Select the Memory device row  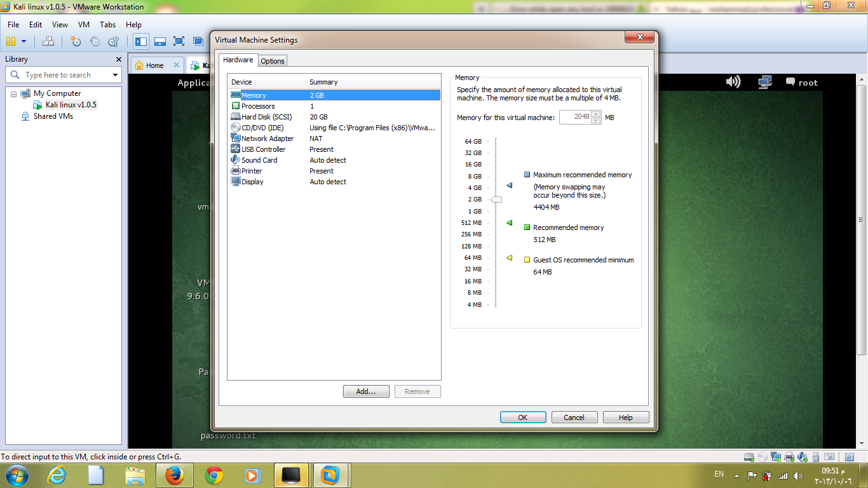point(335,95)
